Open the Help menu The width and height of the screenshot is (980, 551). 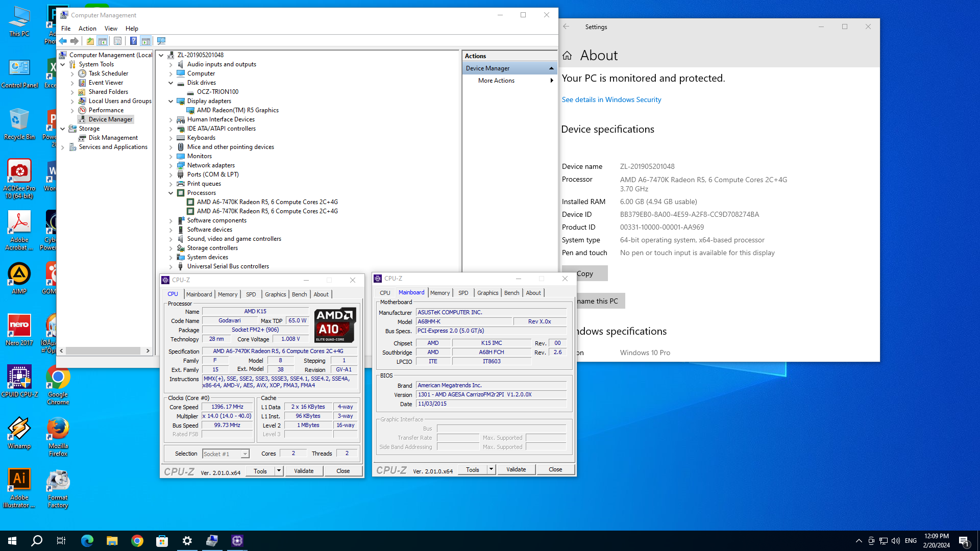click(132, 29)
